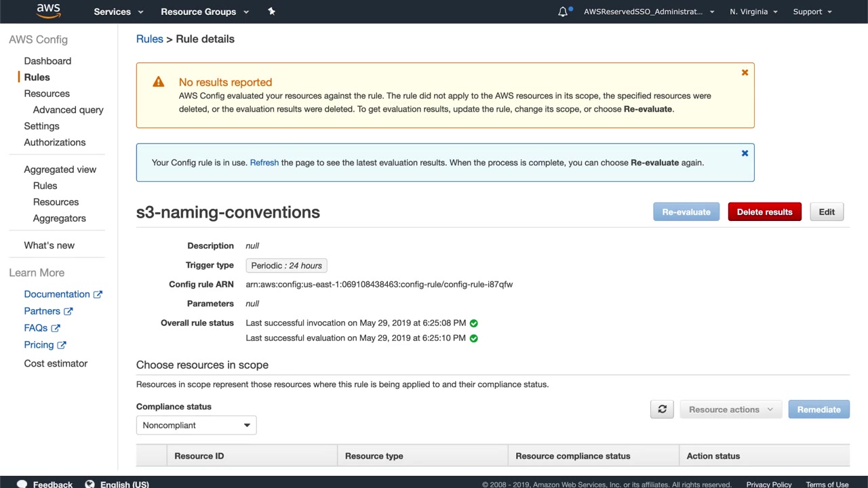
Task: Open the Rules breadcrumb link
Action: point(149,39)
